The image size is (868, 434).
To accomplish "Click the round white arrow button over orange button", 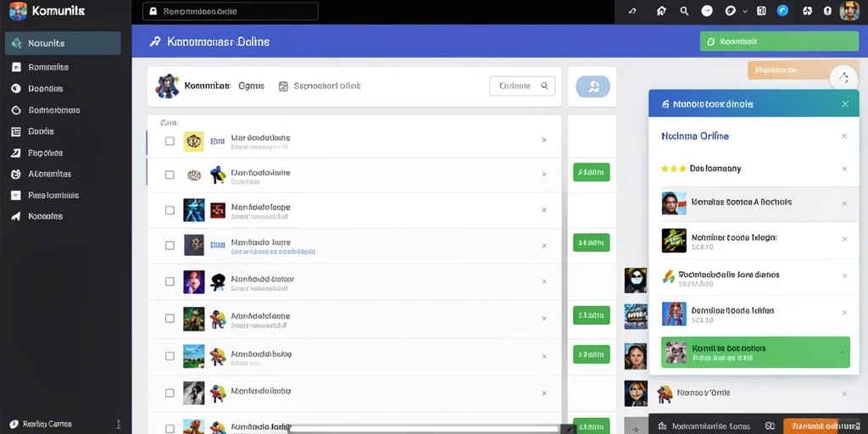I will [843, 78].
